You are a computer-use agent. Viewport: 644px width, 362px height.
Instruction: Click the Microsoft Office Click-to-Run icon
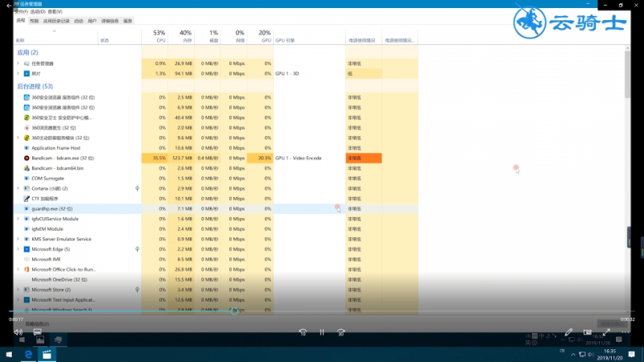click(27, 269)
